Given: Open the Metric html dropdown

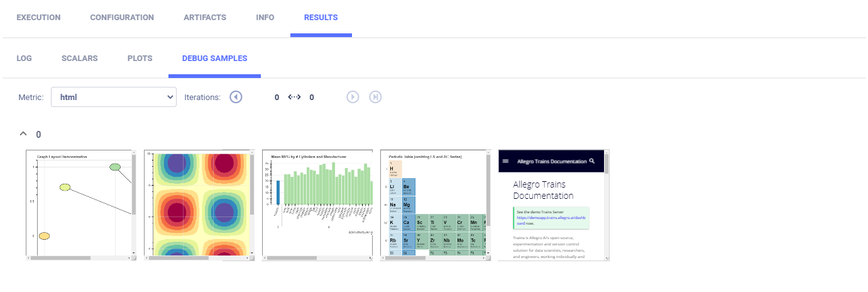Looking at the screenshot, I should pyautogui.click(x=113, y=97).
